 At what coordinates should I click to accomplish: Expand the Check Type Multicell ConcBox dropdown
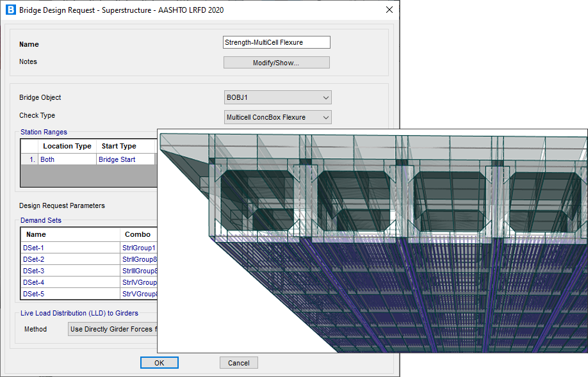tap(277, 117)
